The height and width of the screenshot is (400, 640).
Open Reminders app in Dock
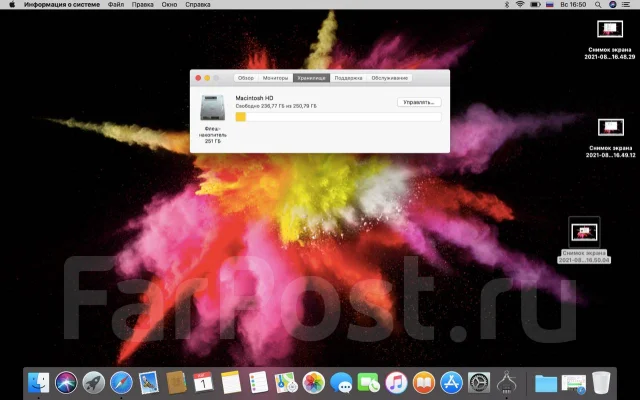tap(258, 383)
